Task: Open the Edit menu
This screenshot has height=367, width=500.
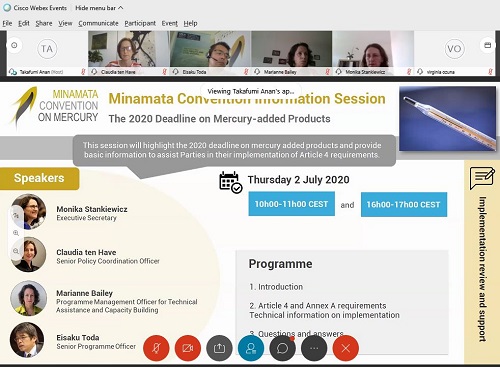Action: [24, 23]
